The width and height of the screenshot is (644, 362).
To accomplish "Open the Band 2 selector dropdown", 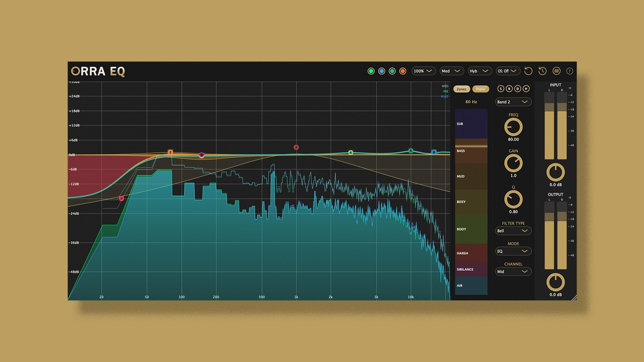I will [514, 102].
